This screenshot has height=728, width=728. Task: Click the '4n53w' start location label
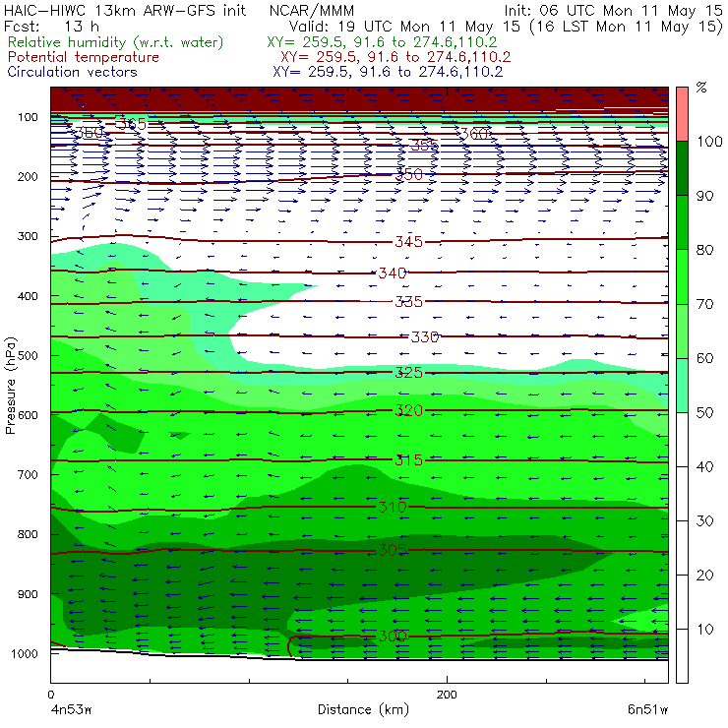71,709
